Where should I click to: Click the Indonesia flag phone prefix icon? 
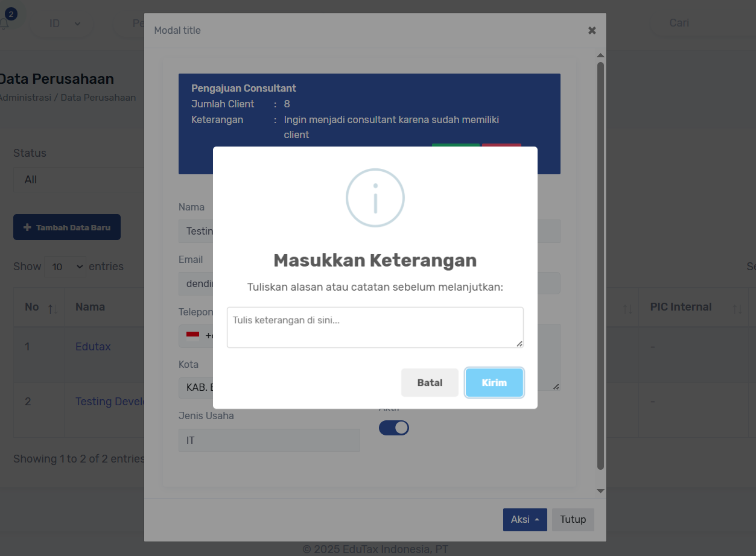[x=193, y=335]
